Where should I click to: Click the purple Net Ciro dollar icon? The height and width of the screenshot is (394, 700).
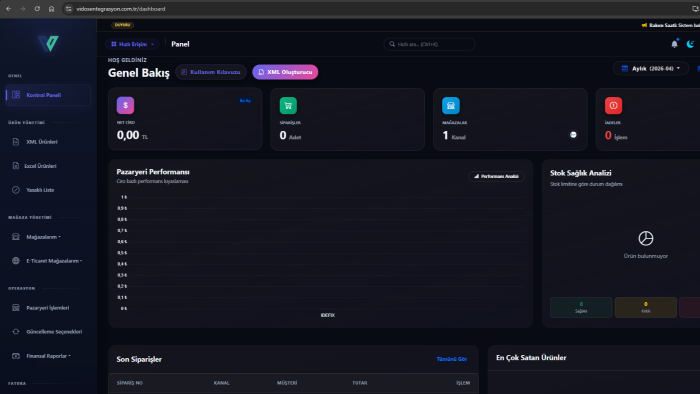125,105
